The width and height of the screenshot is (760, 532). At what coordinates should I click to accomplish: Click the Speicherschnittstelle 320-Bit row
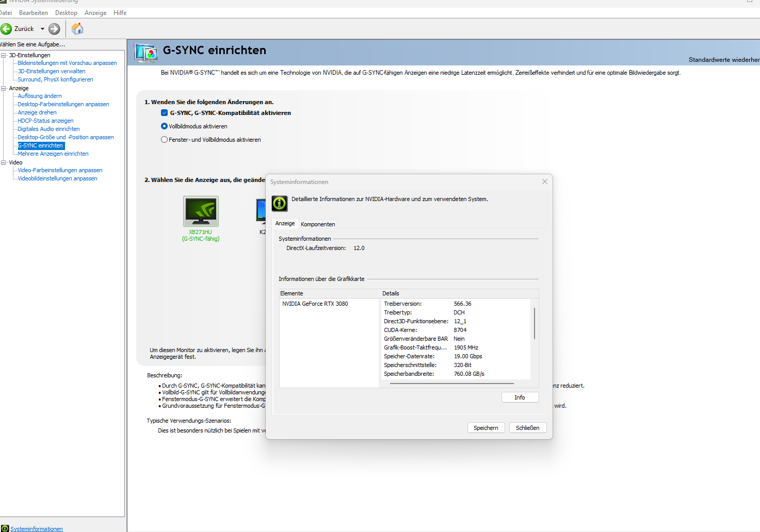click(x=456, y=365)
